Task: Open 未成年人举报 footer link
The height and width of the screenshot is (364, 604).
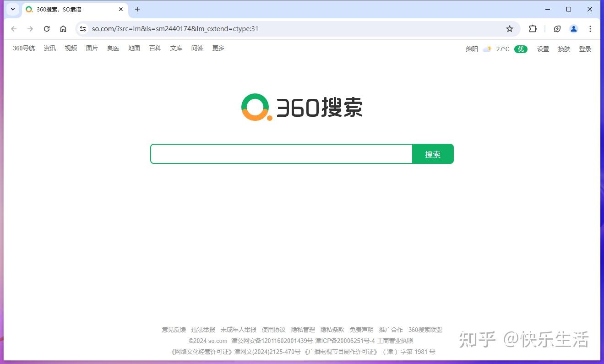Action: (x=239, y=330)
